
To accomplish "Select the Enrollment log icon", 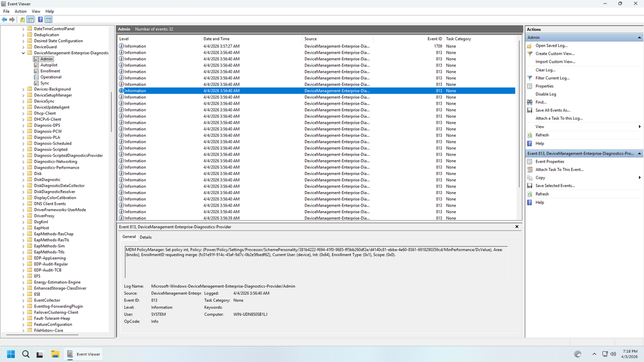I will [36, 71].
